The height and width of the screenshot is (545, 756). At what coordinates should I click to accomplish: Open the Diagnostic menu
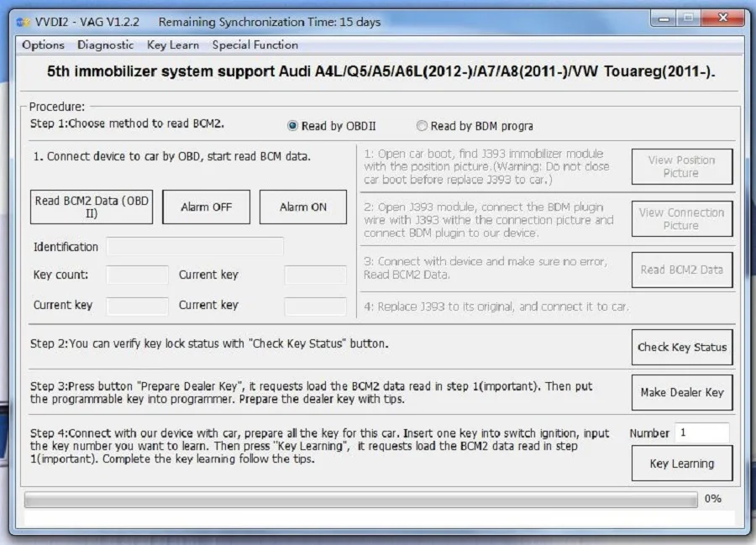(x=105, y=45)
